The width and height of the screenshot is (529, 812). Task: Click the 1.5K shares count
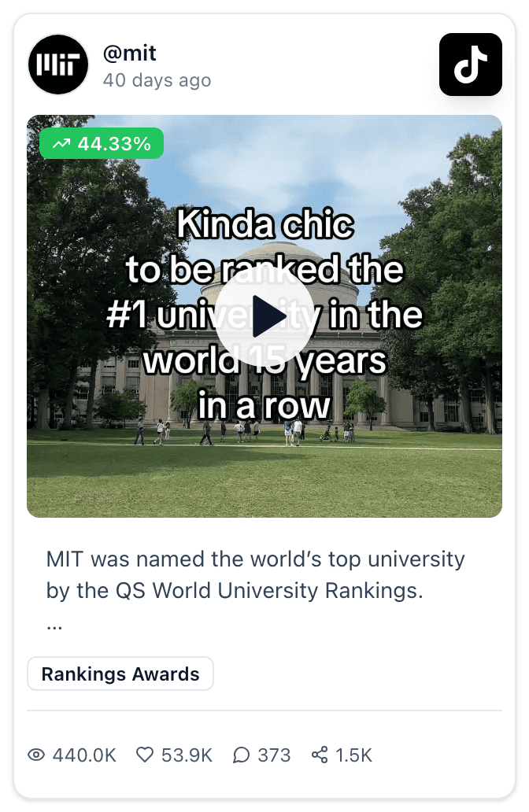pos(354,755)
